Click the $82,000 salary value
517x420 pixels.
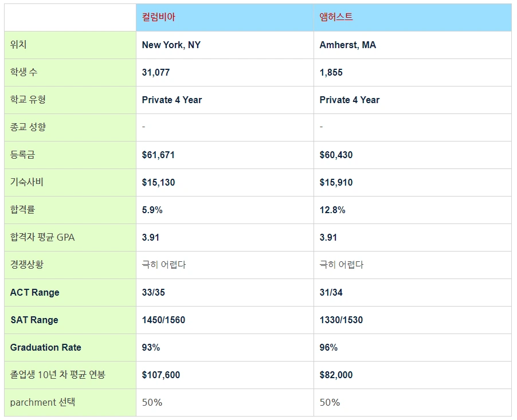tap(336, 375)
